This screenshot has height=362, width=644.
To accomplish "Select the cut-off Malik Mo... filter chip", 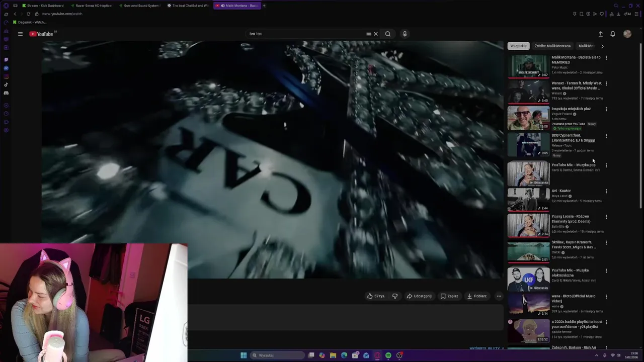I will coord(586,46).
